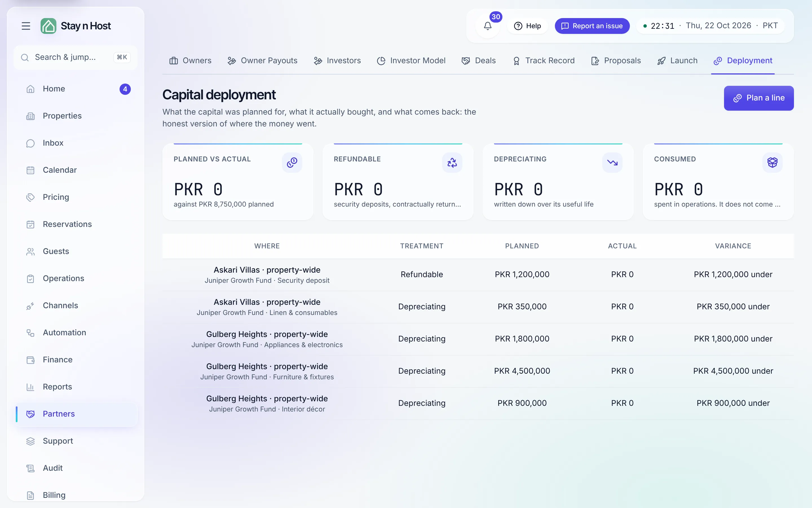Viewport: 812px width, 508px height.
Task: Switch to the Owner Payouts tab
Action: click(262, 61)
